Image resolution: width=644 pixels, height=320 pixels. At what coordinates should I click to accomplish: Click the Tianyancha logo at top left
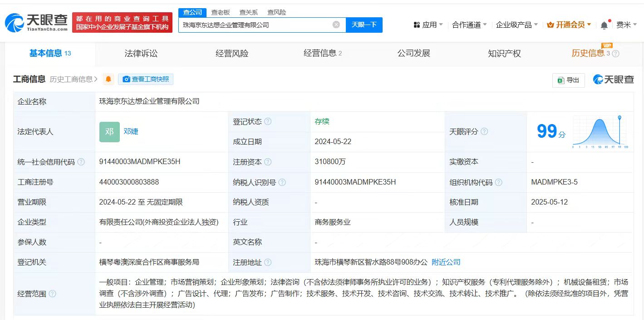[x=36, y=22]
